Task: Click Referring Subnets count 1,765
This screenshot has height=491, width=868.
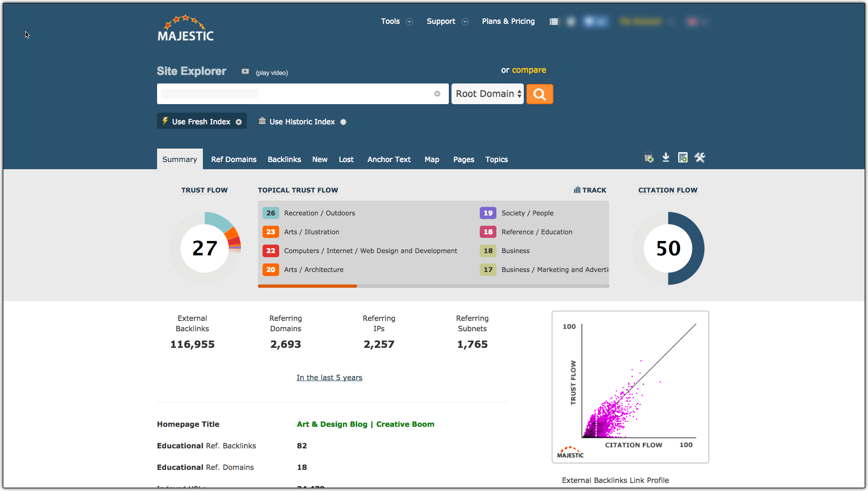Action: [473, 344]
